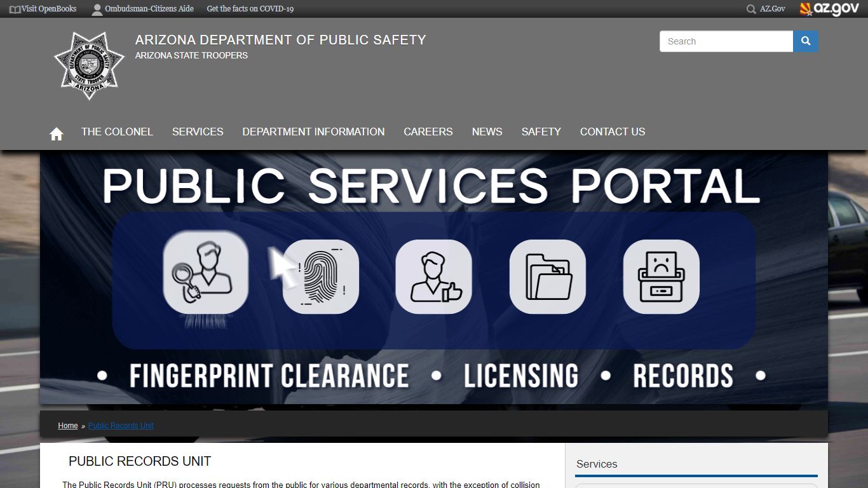Open Get the facts on COVID-19 link
Image resolution: width=868 pixels, height=488 pixels.
click(250, 9)
